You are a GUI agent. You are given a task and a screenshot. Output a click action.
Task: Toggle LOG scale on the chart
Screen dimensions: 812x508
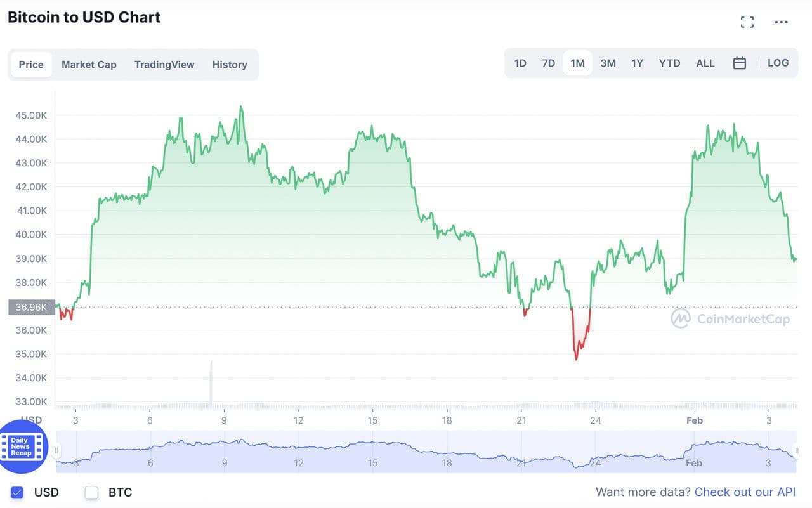[x=778, y=63]
